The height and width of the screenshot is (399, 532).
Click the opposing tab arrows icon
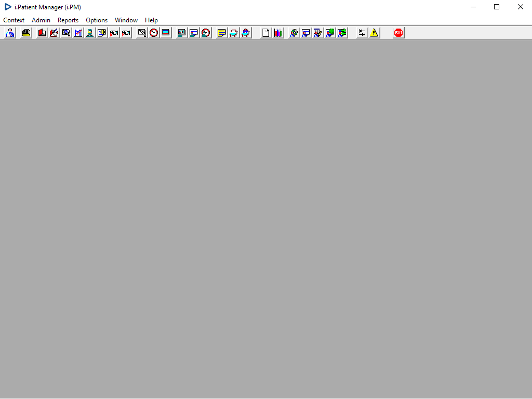(362, 33)
